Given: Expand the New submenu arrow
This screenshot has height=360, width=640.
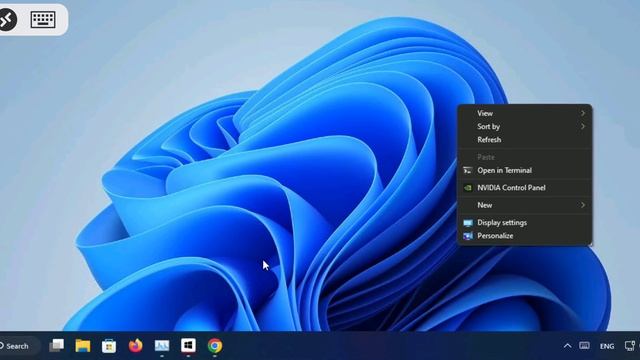Looking at the screenshot, I should click(x=583, y=205).
